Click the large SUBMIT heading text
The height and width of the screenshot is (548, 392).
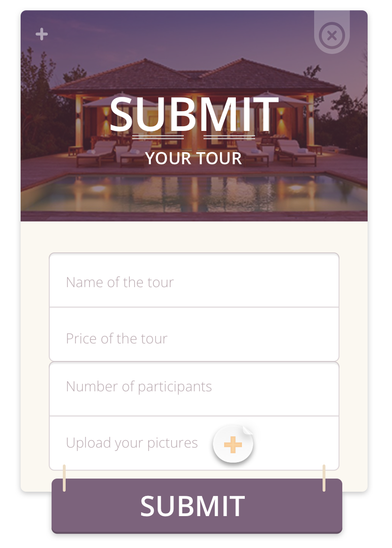click(x=194, y=114)
